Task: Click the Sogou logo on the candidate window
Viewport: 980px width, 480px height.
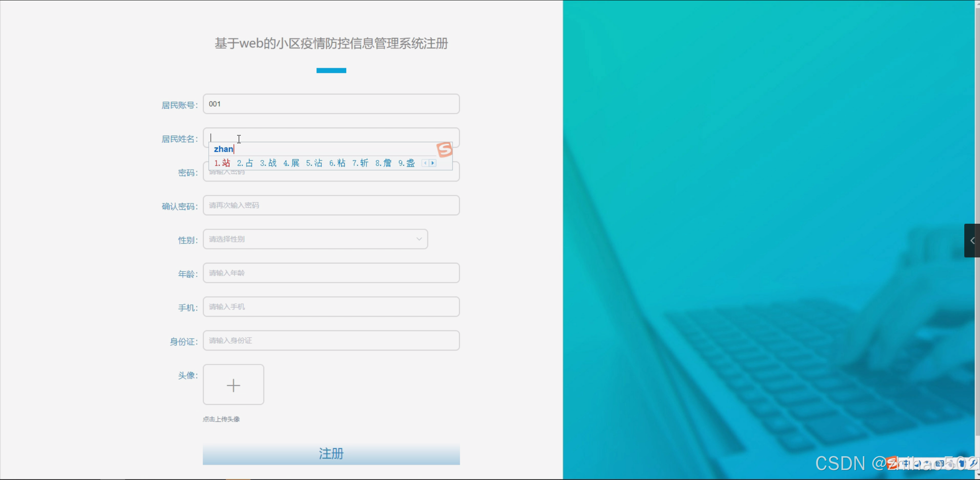Action: [x=444, y=149]
